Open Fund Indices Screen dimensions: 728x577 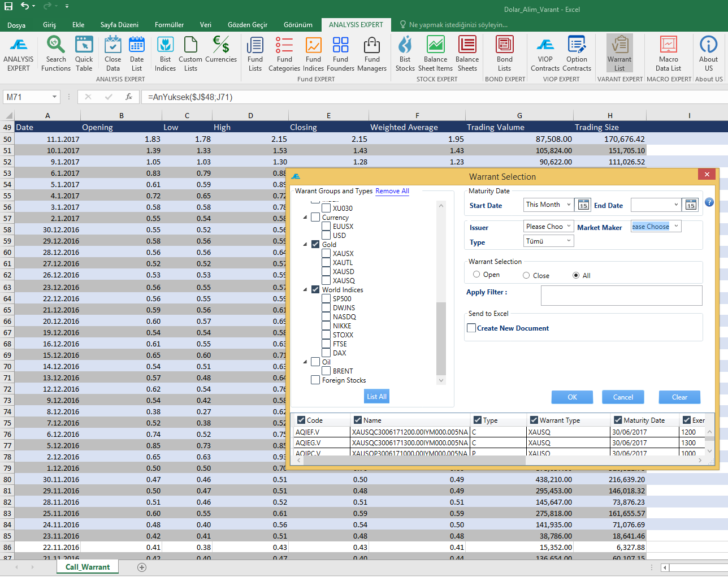(x=313, y=54)
